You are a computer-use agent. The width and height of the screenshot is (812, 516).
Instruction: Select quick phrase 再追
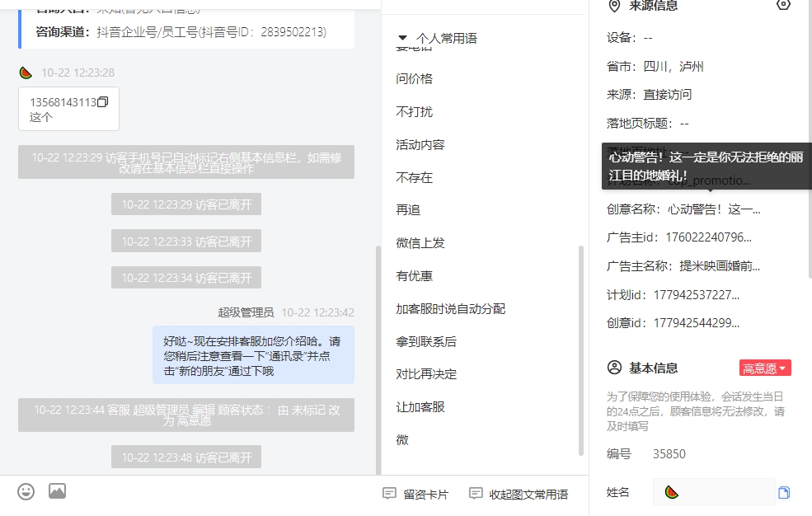(408, 210)
